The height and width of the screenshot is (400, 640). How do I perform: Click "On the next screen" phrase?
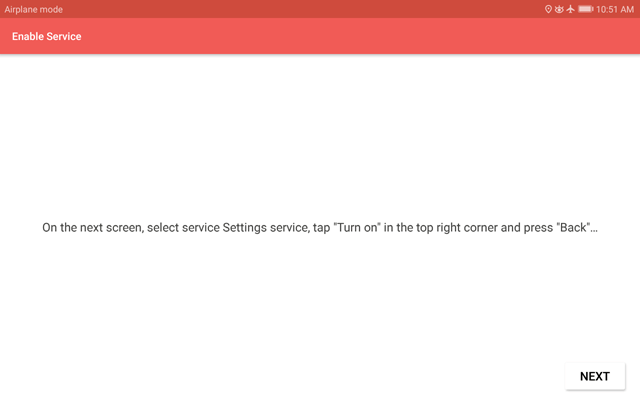click(92, 227)
